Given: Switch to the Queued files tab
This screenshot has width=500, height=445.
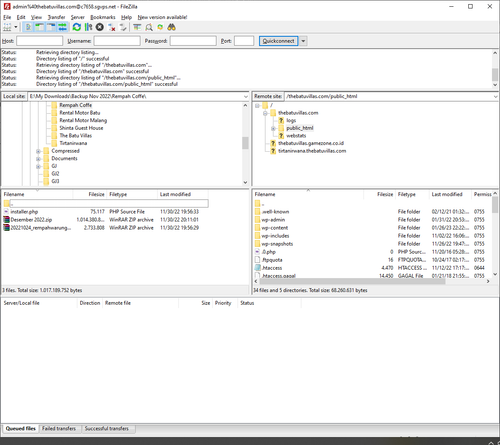Looking at the screenshot, I should click(x=21, y=429).
